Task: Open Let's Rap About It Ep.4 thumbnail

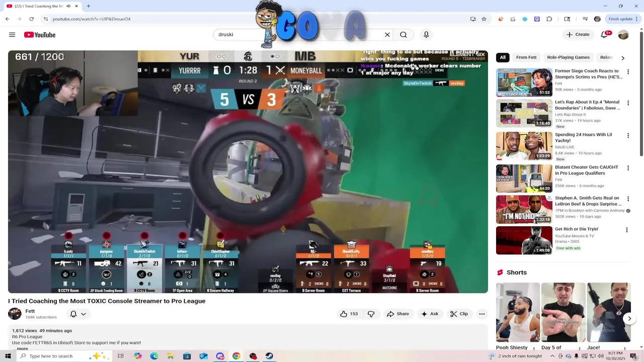Action: [x=524, y=113]
